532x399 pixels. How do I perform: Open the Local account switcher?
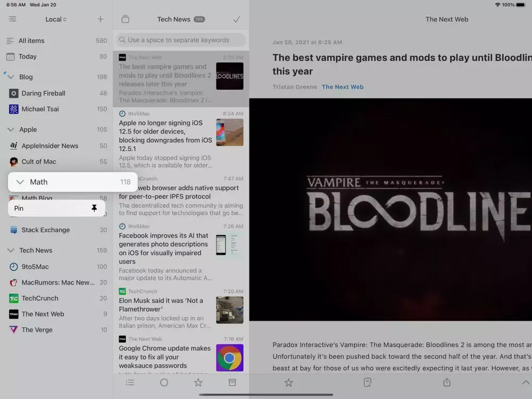pos(56,19)
